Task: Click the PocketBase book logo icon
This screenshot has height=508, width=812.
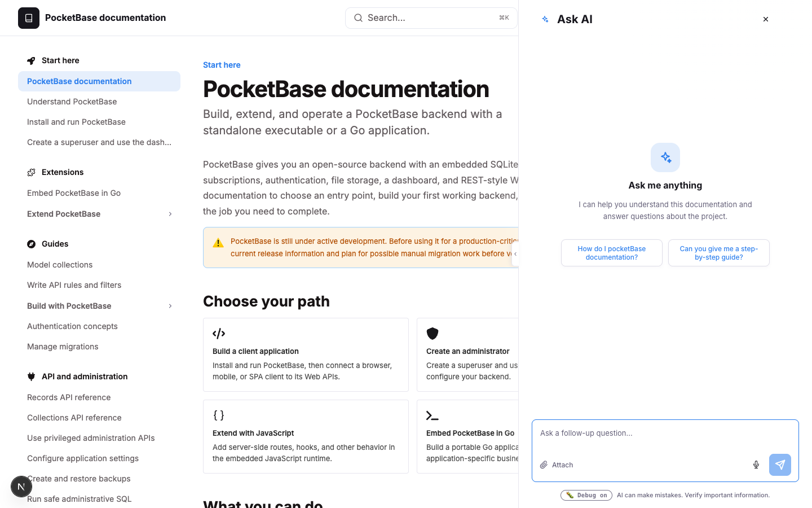Action: click(29, 18)
